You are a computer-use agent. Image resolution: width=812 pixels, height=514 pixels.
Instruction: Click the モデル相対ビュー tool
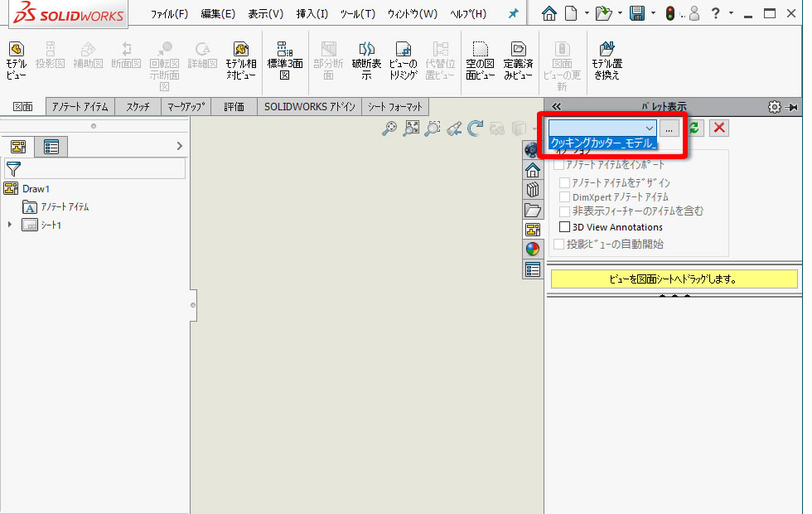click(x=241, y=61)
